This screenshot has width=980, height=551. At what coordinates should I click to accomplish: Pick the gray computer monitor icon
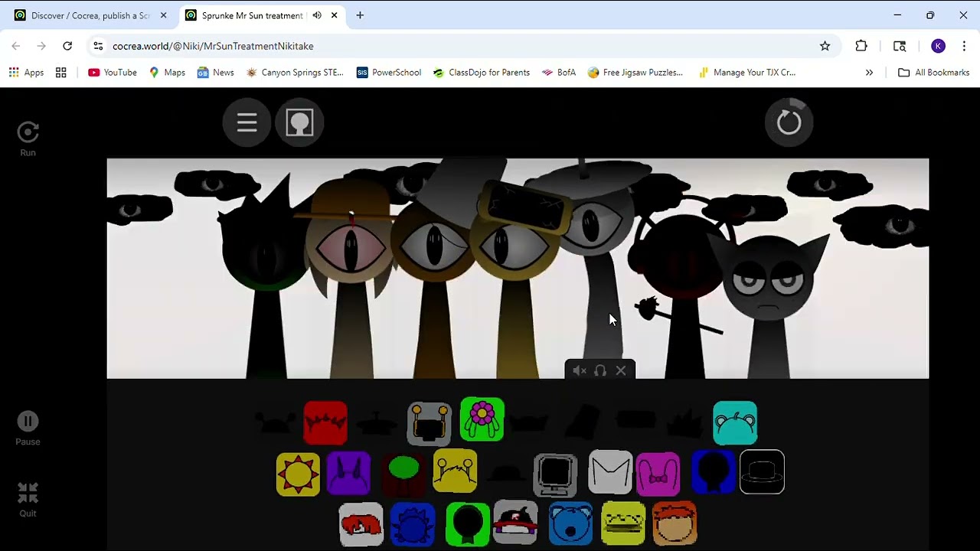[556, 475]
